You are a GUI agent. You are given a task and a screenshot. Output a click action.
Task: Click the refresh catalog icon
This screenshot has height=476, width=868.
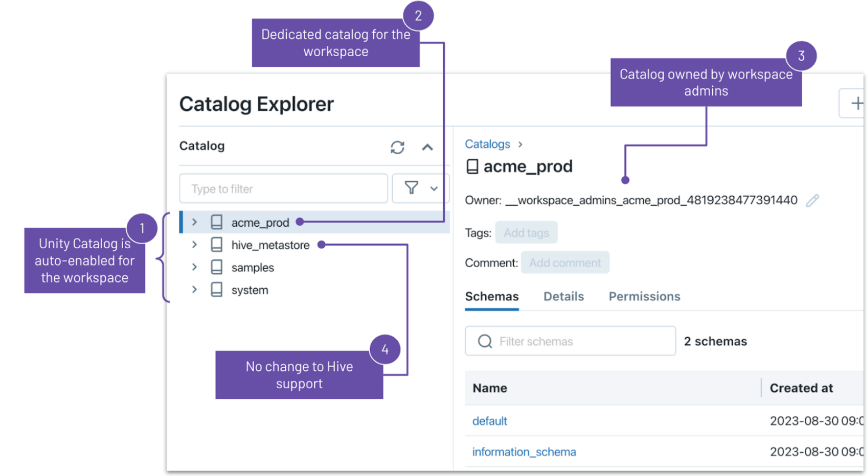(397, 147)
